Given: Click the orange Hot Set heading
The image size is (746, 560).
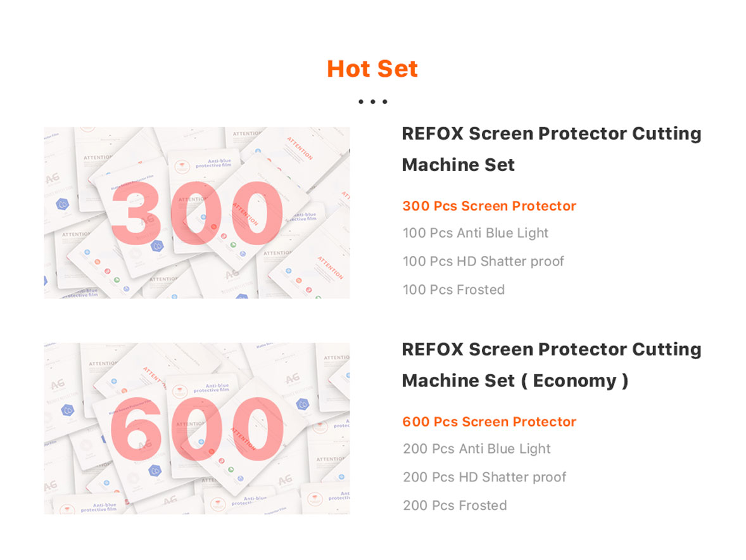Looking at the screenshot, I should pos(372,69).
